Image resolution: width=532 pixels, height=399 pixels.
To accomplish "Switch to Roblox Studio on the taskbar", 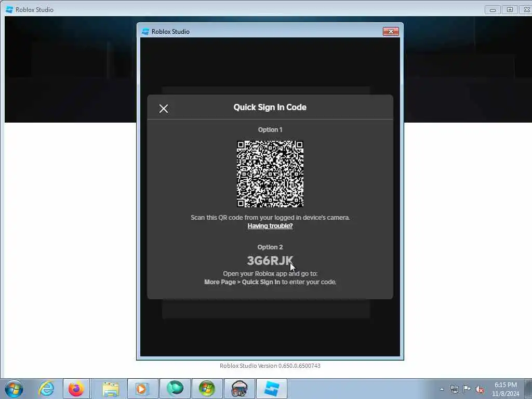I will pyautogui.click(x=271, y=389).
